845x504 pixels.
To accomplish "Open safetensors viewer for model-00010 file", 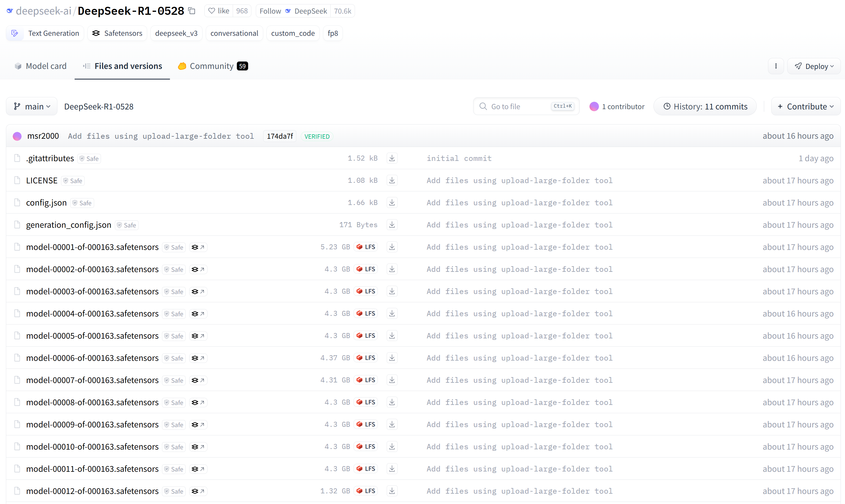I will click(x=198, y=447).
